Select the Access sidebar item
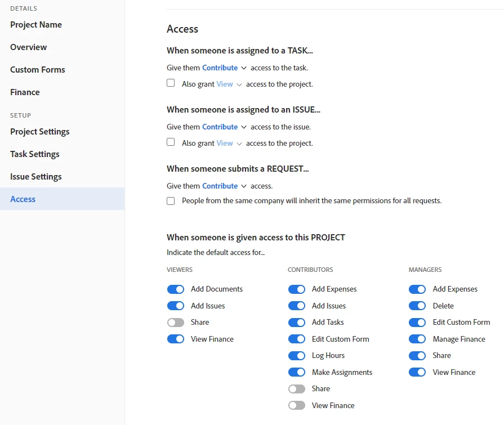This screenshot has height=425, width=504. 63,199
